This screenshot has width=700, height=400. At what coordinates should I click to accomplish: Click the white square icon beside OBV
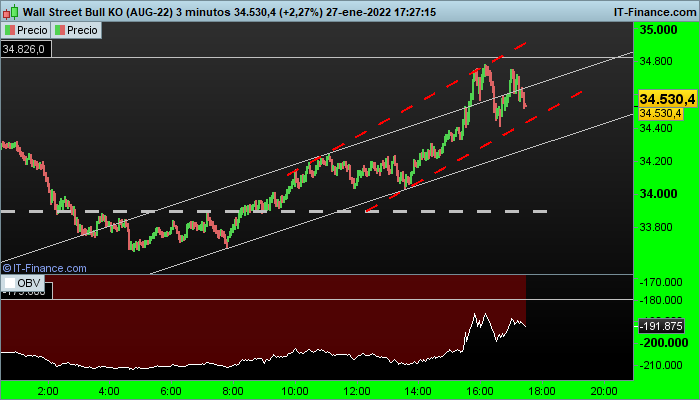tap(10, 283)
